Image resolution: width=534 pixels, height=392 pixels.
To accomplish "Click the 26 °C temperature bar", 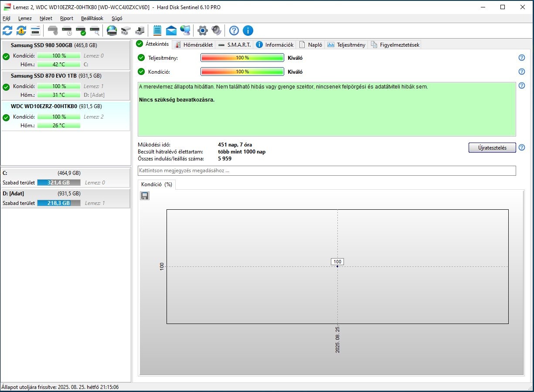I will (x=59, y=126).
